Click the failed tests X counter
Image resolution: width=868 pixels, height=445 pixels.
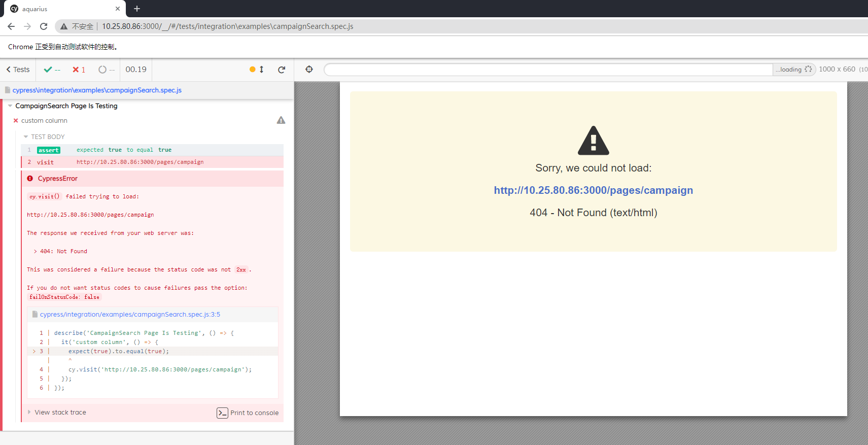coord(79,70)
